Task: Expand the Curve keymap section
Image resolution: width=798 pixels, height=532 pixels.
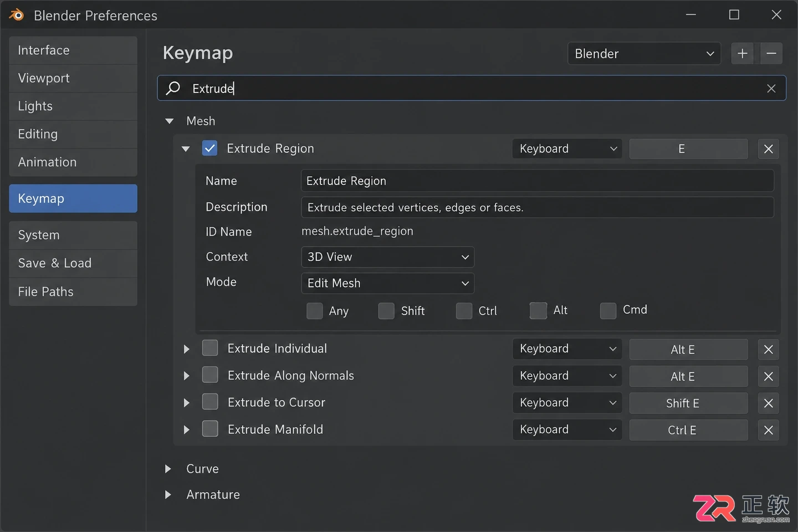Action: click(x=168, y=469)
